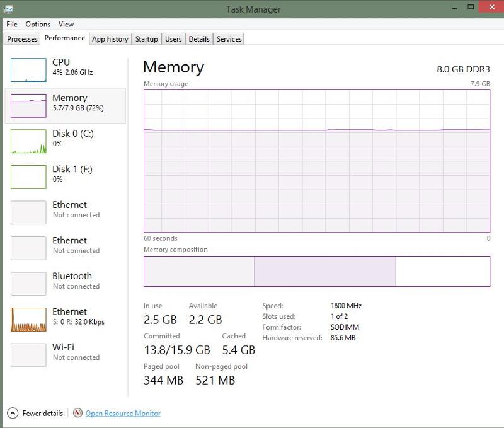Open Disk 1 (F:) performance view
504x428 pixels.
coord(29,176)
